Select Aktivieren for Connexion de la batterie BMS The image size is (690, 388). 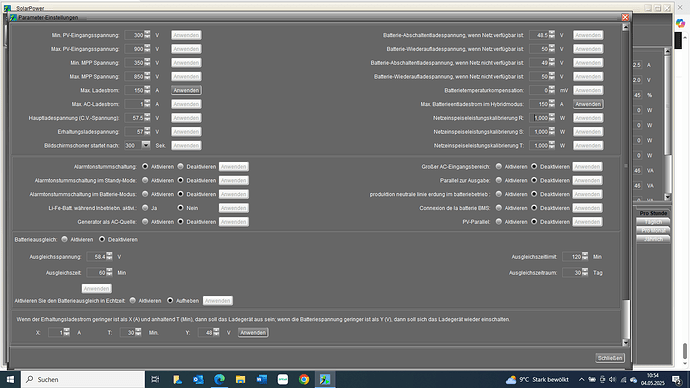[499, 208]
